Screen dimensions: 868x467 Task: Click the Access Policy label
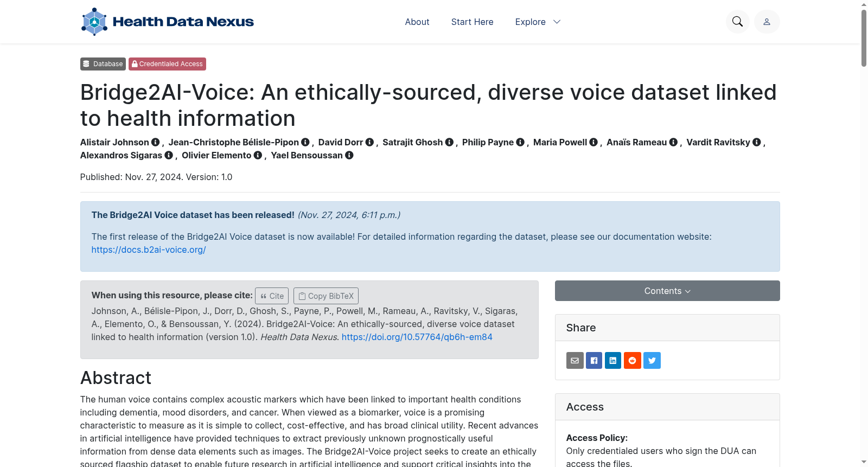(597, 438)
